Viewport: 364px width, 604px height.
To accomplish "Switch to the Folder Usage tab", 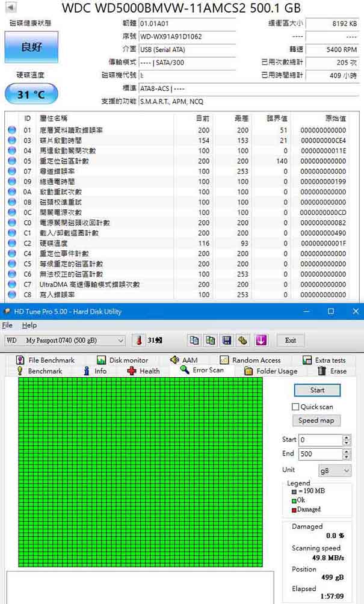I will coord(271,371).
